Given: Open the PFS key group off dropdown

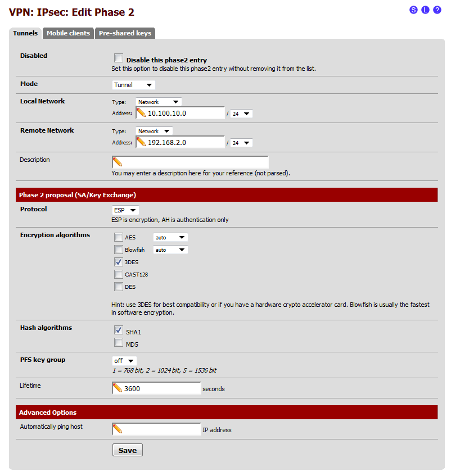Looking at the screenshot, I should coord(124,361).
